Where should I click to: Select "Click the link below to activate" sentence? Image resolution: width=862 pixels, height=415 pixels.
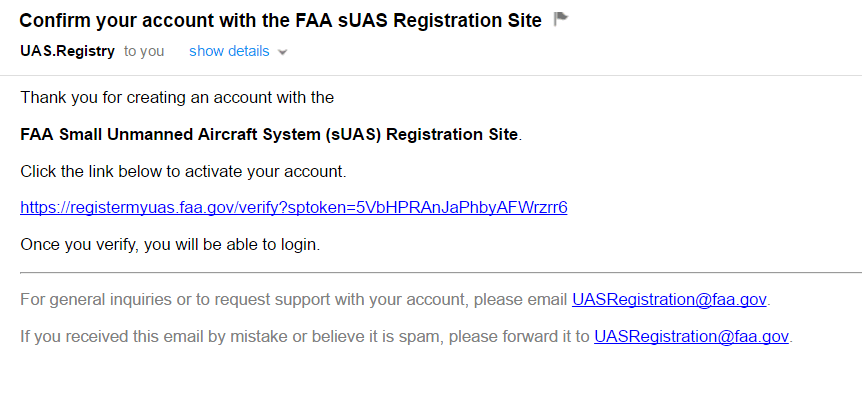[183, 171]
